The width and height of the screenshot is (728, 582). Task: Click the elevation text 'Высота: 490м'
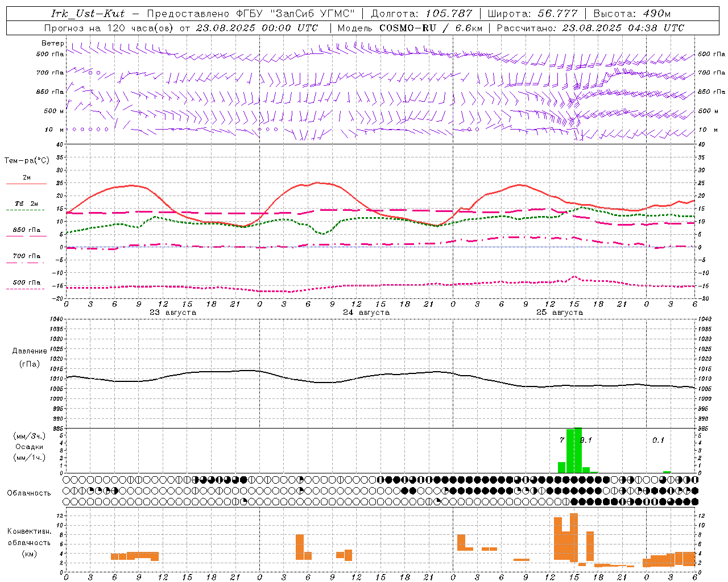pos(632,14)
